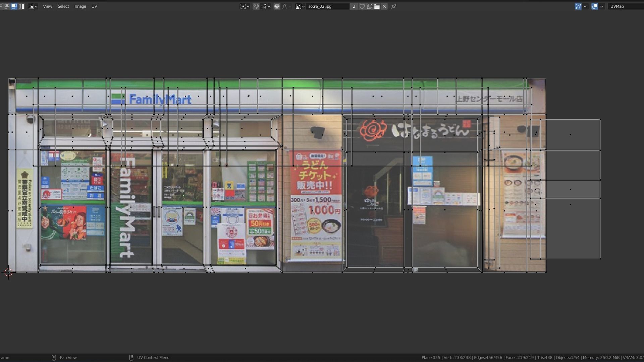Viewport: 644px width, 362px height.
Task: Click the duplicate image data-block button
Action: click(369, 6)
